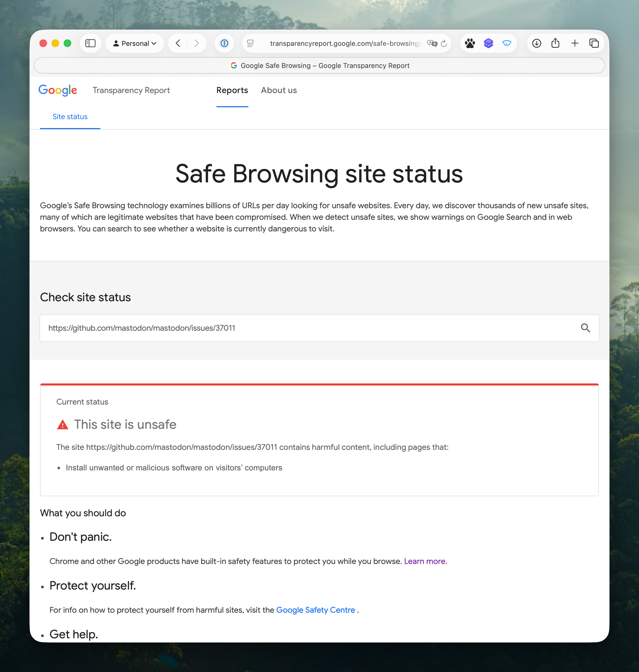Show the Reader page menu icon
This screenshot has width=639, height=672.
click(x=250, y=43)
